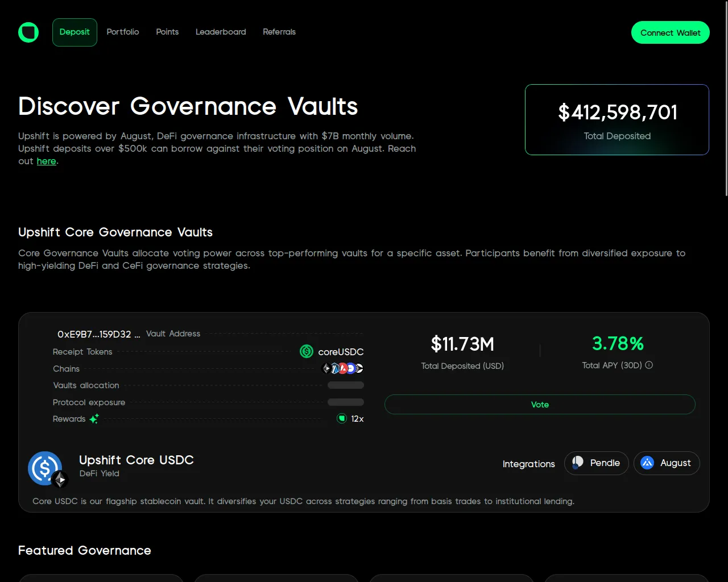Switch to the Points tab
728x582 pixels.
167,32
